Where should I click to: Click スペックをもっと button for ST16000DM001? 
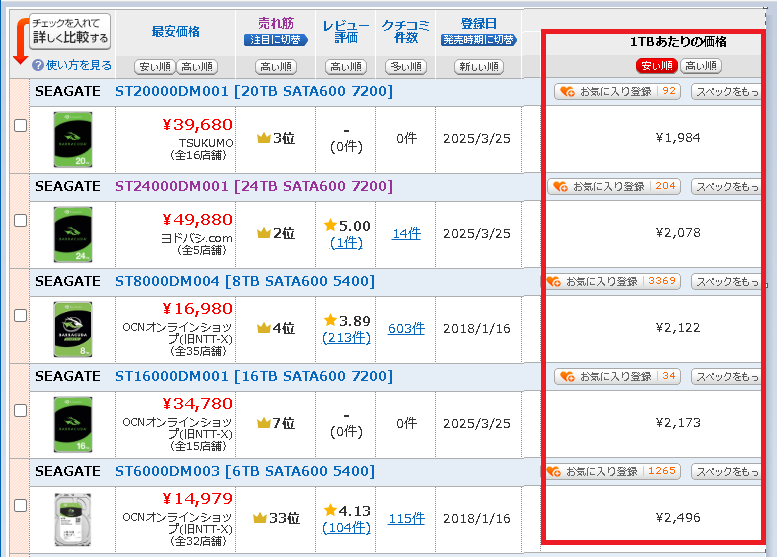726,377
